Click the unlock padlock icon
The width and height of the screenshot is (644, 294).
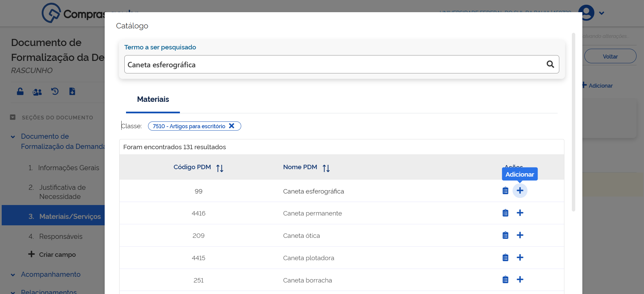20,92
